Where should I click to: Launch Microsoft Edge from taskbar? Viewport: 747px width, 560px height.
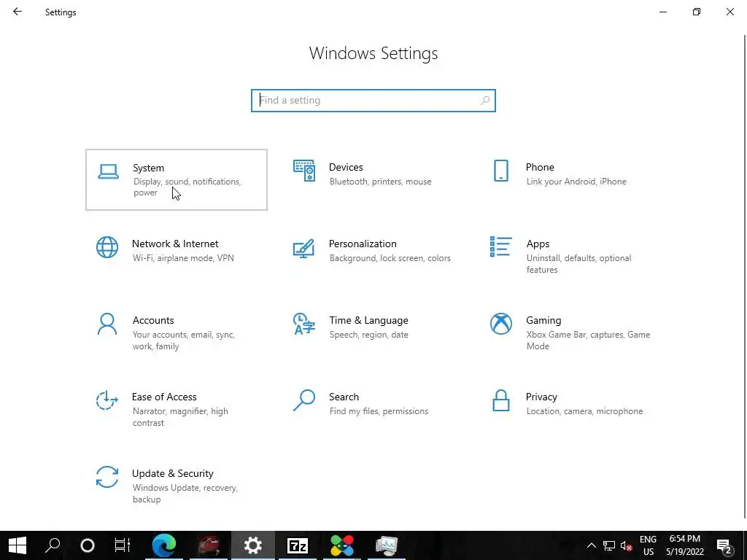pos(164,545)
